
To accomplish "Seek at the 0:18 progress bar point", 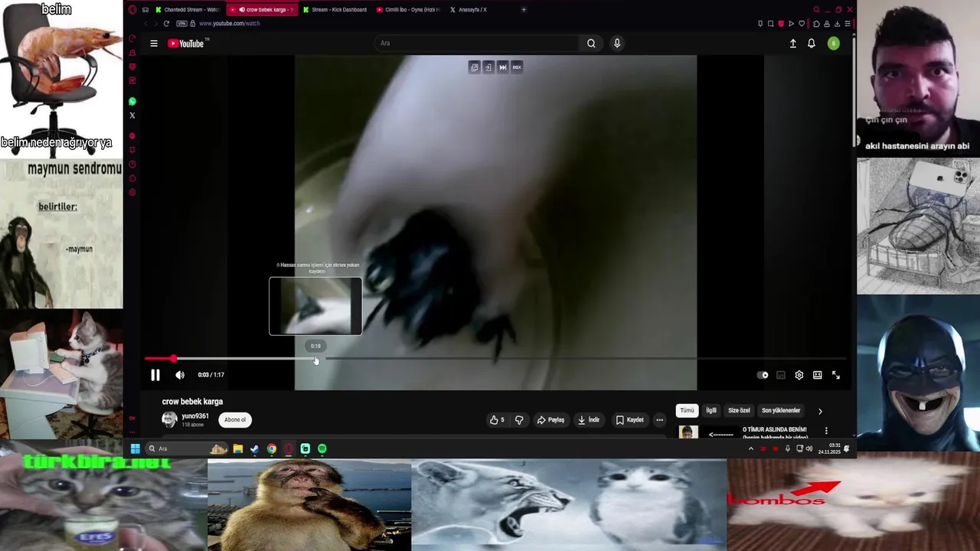I will click(x=315, y=358).
